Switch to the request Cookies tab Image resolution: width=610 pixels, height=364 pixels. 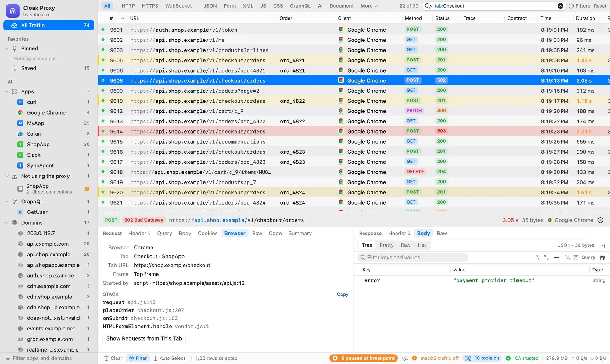[207, 233]
